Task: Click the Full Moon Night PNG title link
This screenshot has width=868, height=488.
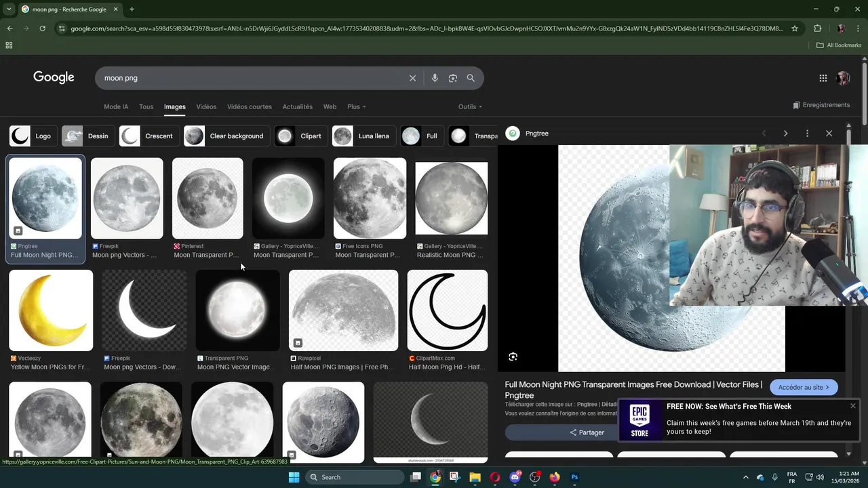Action: tap(633, 390)
